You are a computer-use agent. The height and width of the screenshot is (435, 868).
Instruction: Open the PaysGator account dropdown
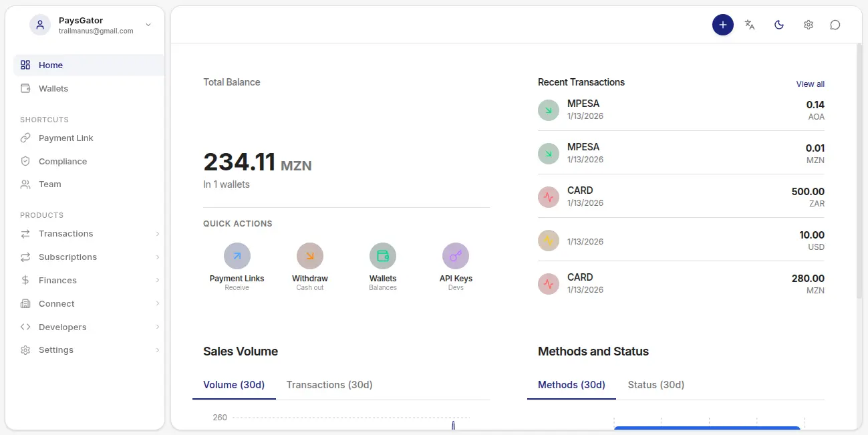[x=148, y=25]
